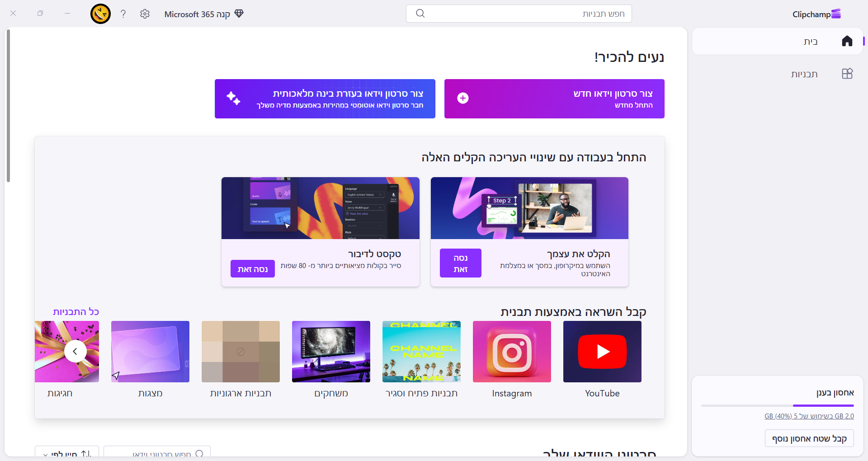
Task: Open the user profile avatar
Action: point(100,14)
